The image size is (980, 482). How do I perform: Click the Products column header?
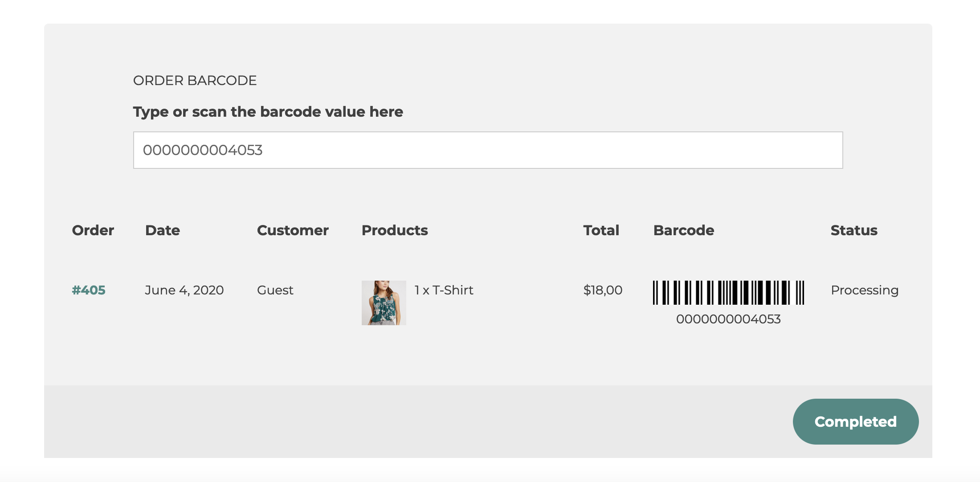tap(395, 230)
